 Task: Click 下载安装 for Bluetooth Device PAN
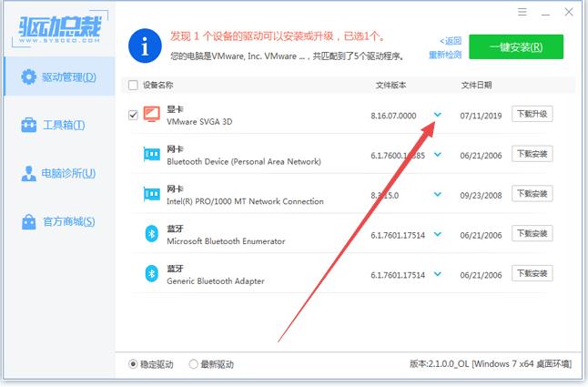532,154
